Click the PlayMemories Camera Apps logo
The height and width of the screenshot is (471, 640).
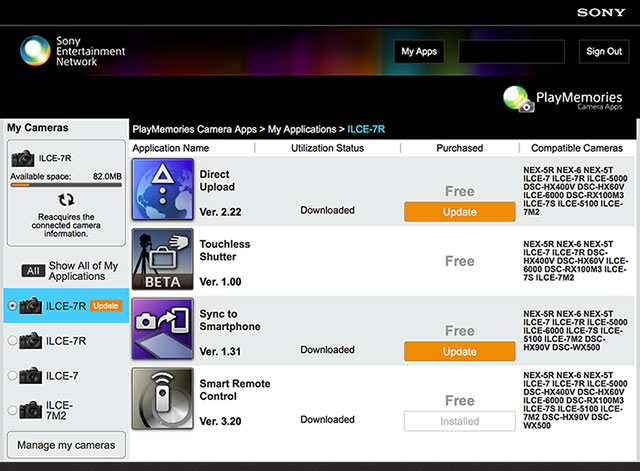pos(562,99)
